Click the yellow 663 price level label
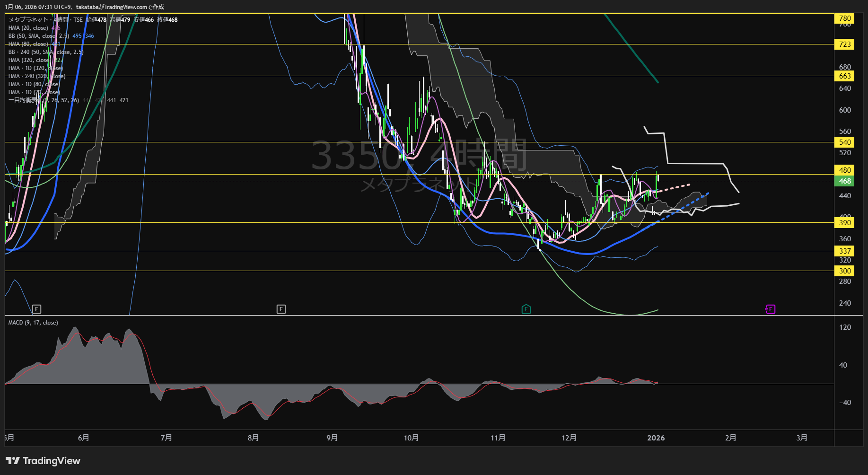 (844, 76)
